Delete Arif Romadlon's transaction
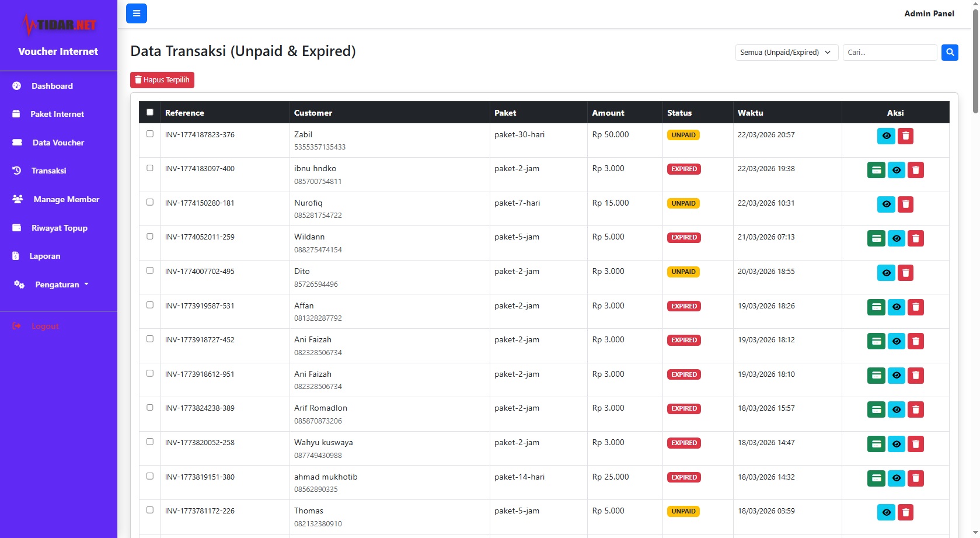980x538 pixels. (x=916, y=409)
